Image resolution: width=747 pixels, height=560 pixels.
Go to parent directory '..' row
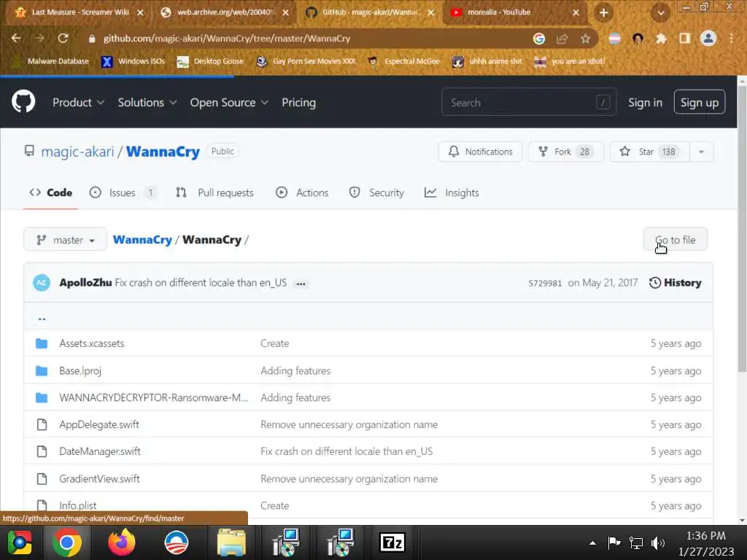click(368, 316)
